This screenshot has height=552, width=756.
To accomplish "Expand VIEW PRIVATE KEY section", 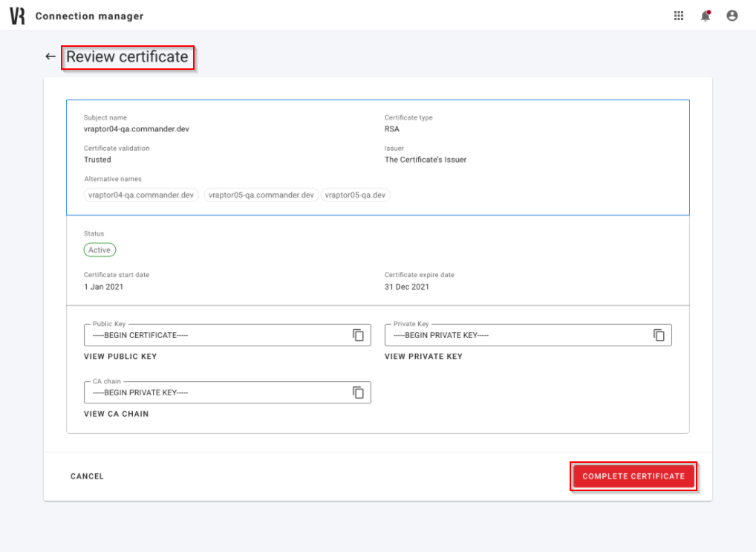I will (x=423, y=356).
